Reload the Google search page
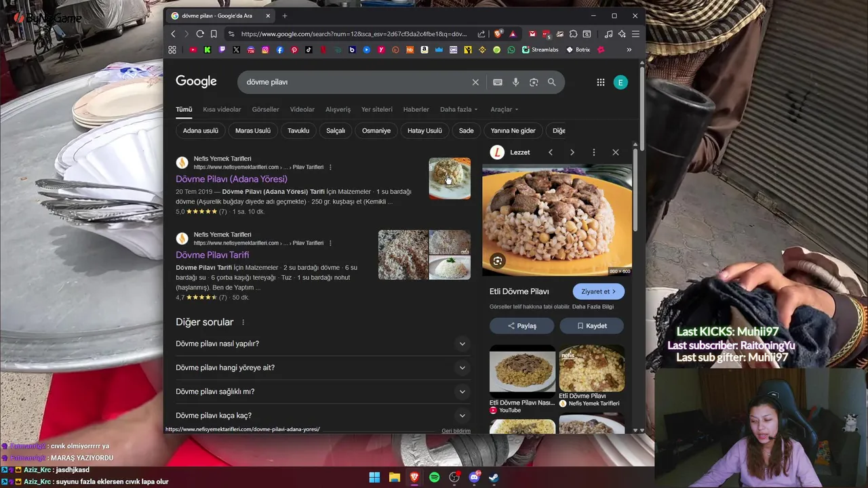868x488 pixels. pyautogui.click(x=200, y=34)
